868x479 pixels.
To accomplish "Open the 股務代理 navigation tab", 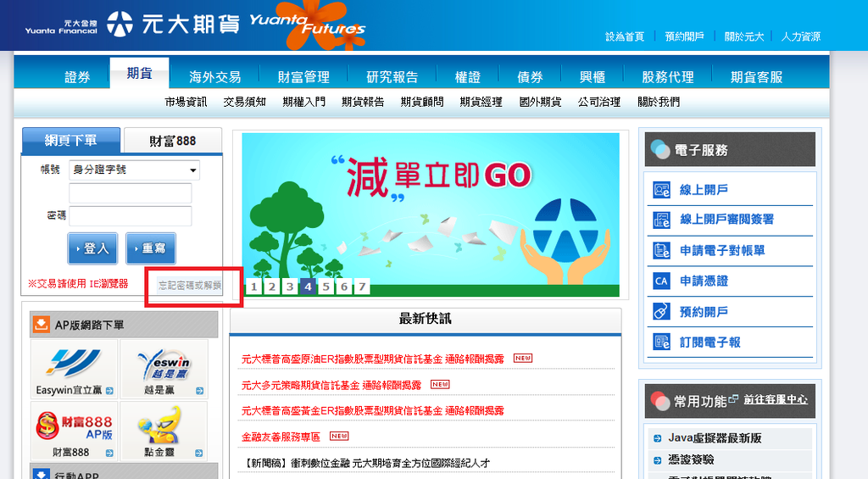I will point(668,77).
